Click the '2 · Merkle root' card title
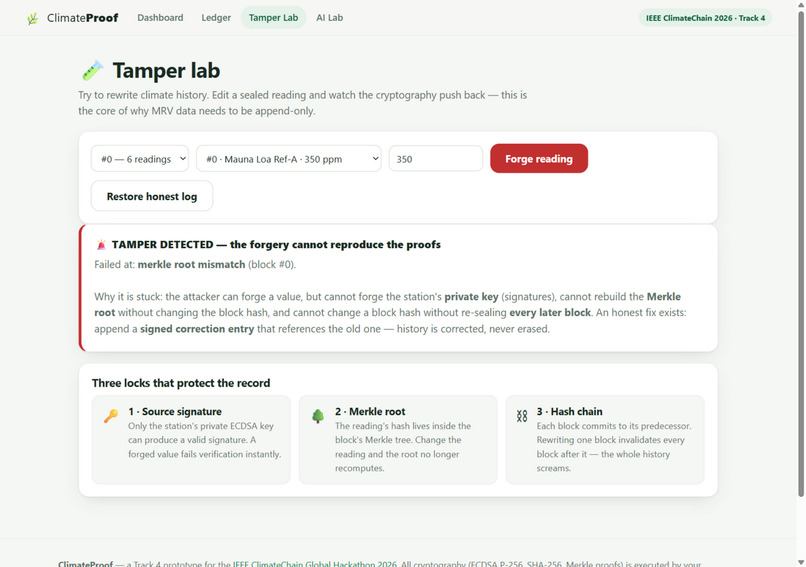 (370, 411)
